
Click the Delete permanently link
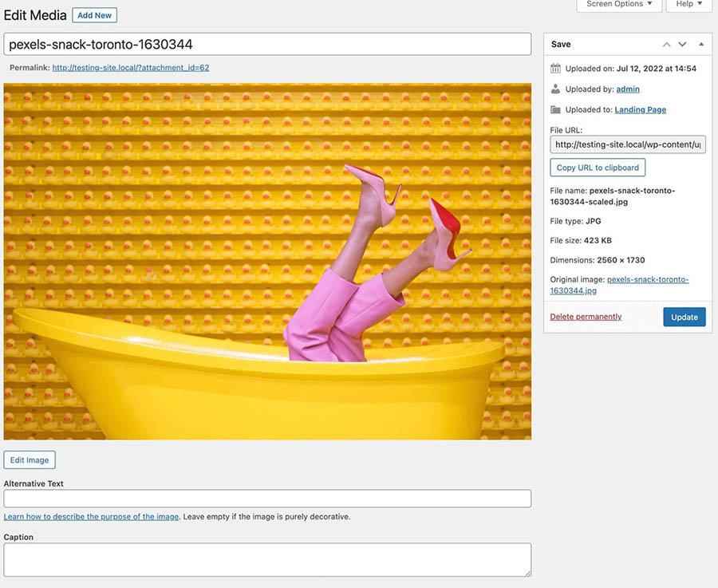(586, 317)
